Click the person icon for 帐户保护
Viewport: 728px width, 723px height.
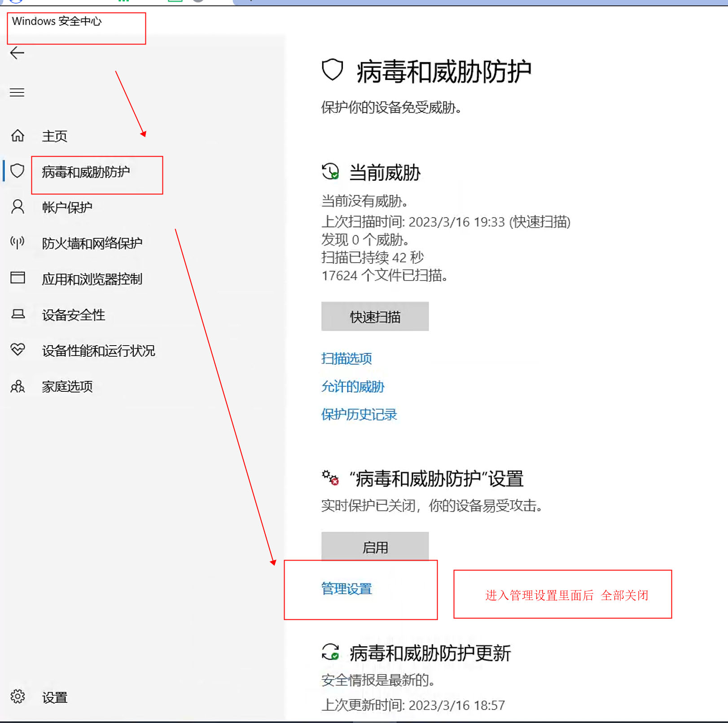[18, 207]
